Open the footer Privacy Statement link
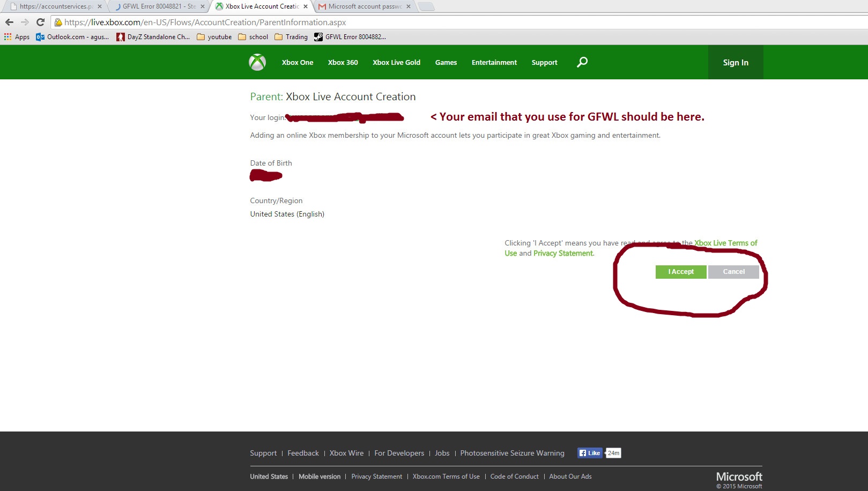 point(377,477)
